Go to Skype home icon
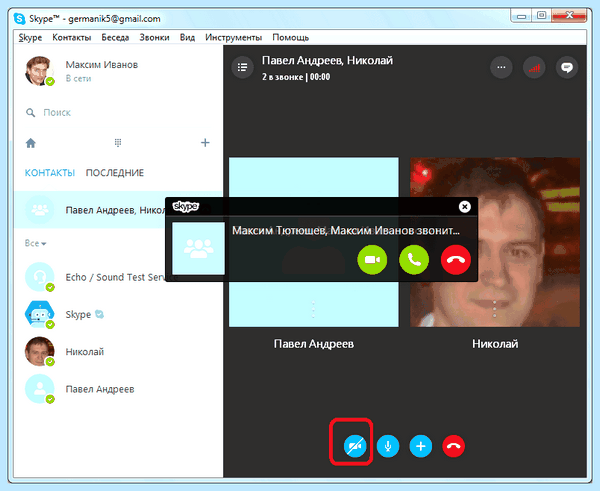The height and width of the screenshot is (491, 600). pos(31,143)
